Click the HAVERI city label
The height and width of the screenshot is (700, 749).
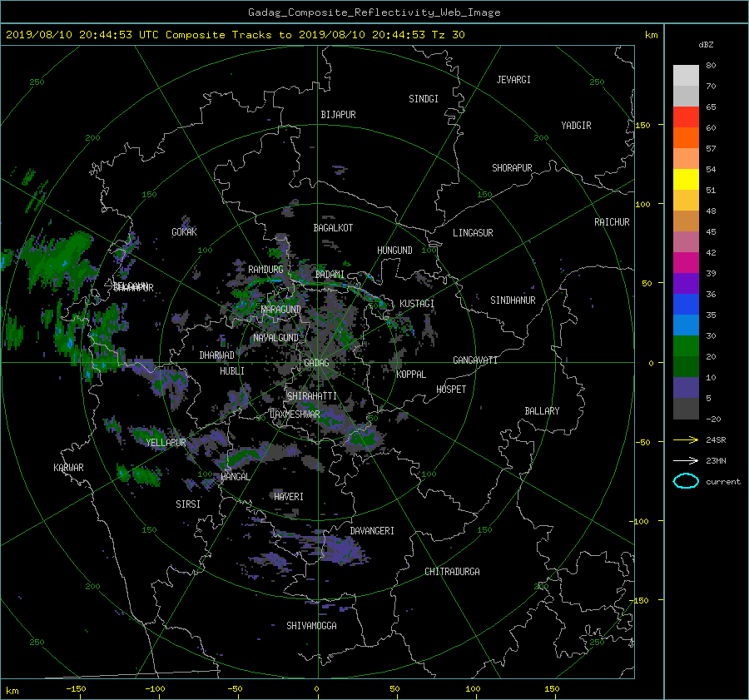[289, 497]
